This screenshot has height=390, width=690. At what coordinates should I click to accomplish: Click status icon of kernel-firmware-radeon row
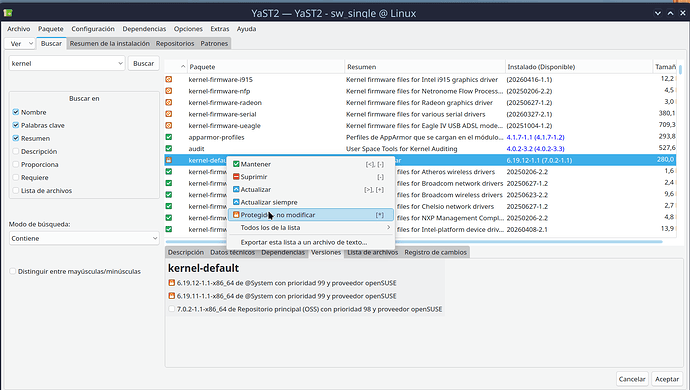pyautogui.click(x=169, y=103)
